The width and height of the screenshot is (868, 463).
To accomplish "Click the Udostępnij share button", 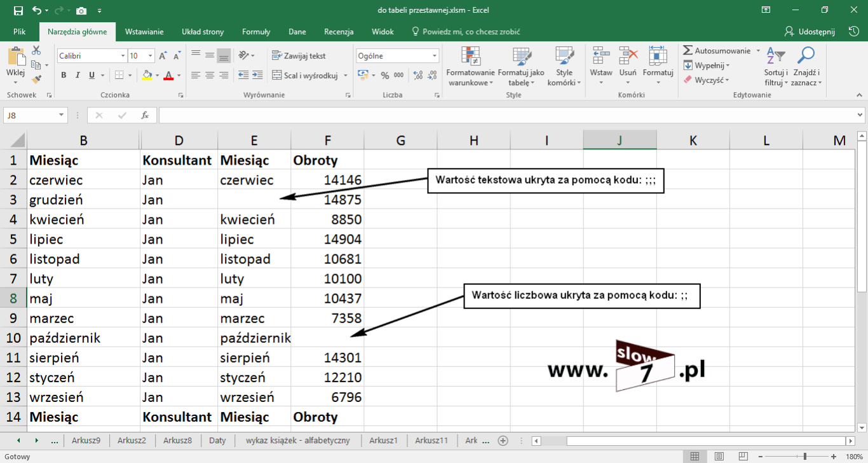I will click(810, 32).
